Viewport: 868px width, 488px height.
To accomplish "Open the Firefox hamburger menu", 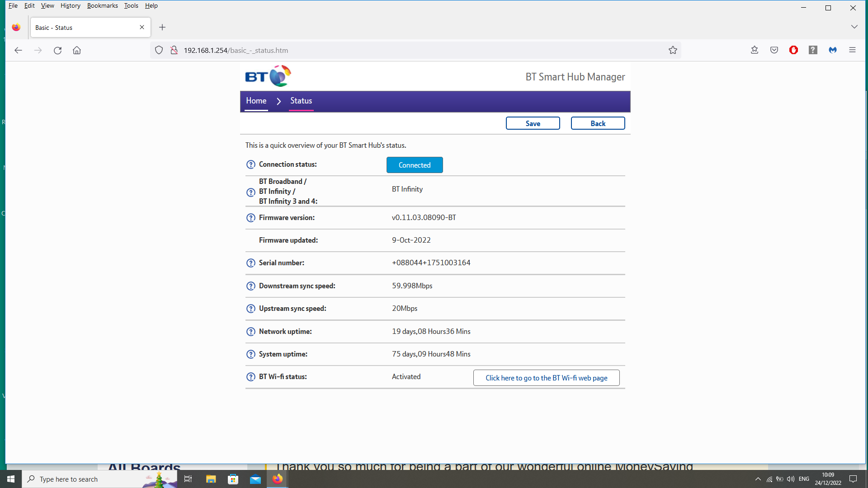I will (852, 50).
